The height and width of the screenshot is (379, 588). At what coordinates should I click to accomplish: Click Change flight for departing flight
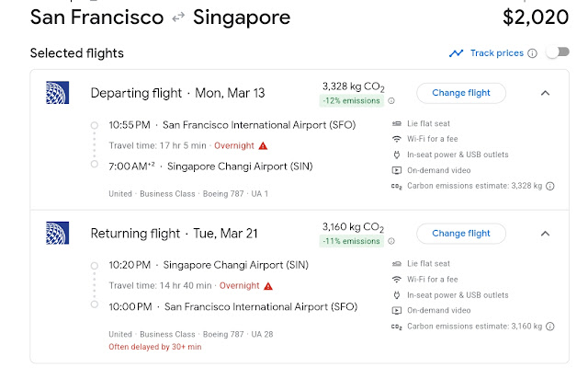click(x=461, y=93)
